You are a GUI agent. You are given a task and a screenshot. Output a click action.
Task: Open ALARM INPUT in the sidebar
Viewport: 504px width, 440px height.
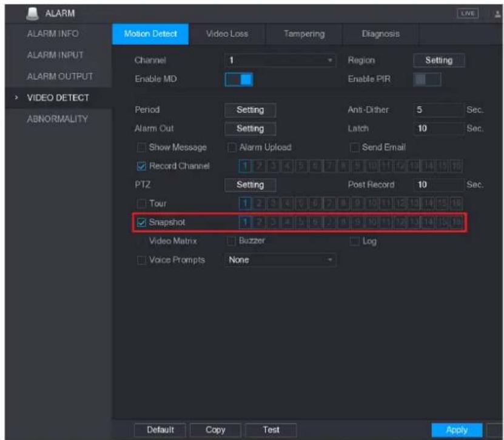coord(55,55)
